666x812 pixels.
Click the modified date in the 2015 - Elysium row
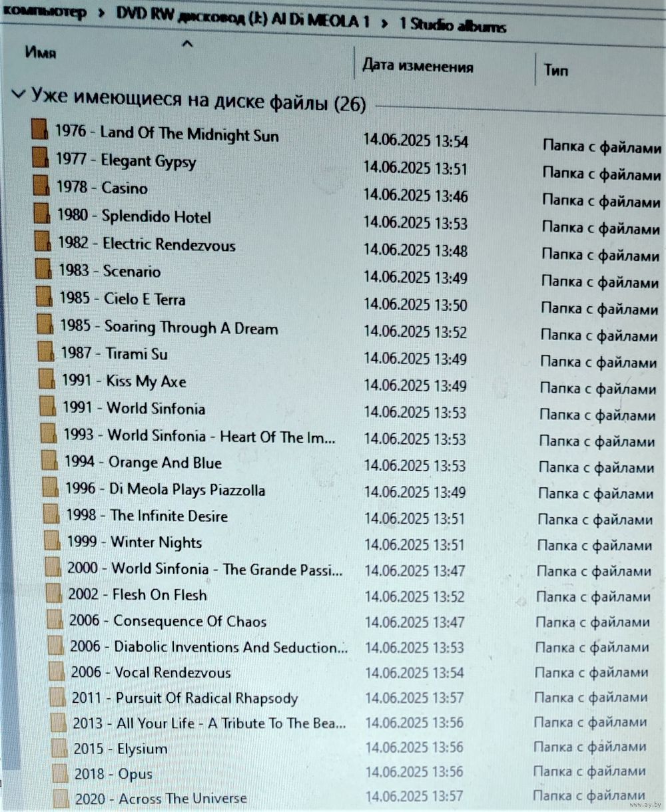415,747
